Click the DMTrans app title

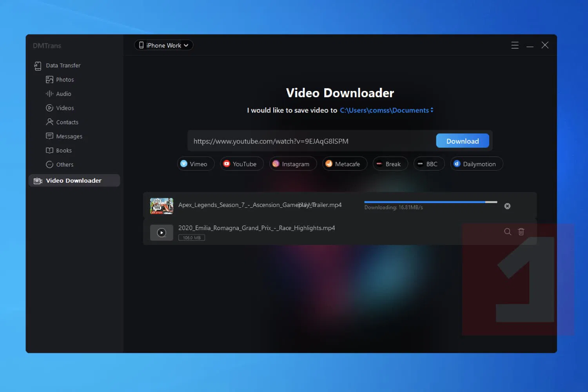click(x=47, y=46)
